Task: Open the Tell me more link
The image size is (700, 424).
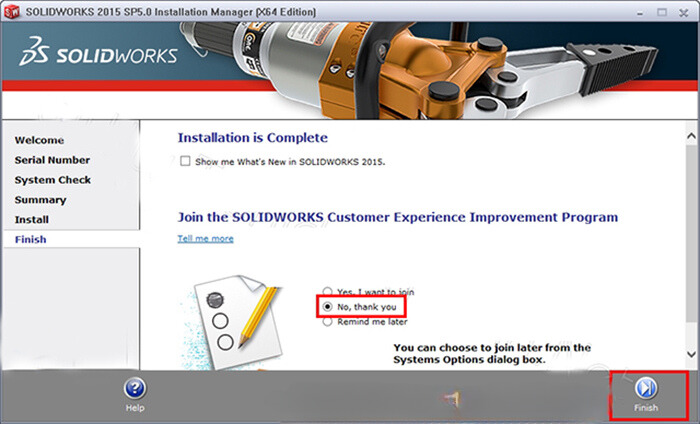Action: click(205, 239)
